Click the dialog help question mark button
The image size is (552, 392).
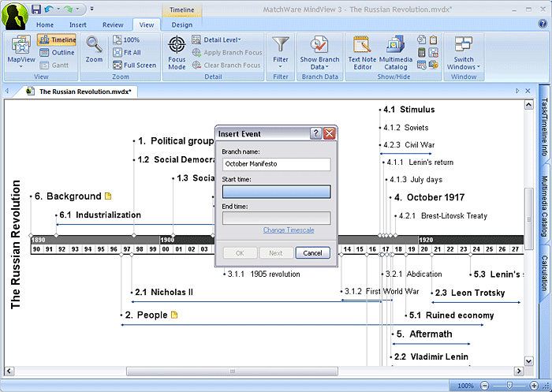tap(315, 133)
